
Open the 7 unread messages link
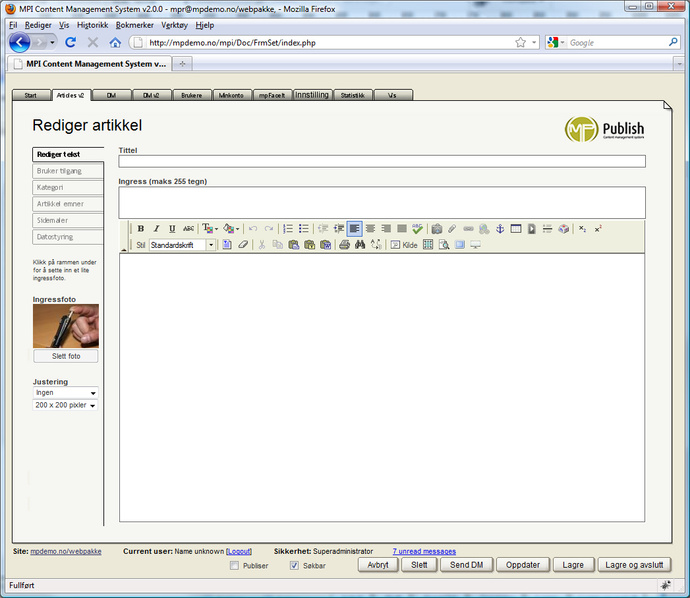pyautogui.click(x=424, y=551)
